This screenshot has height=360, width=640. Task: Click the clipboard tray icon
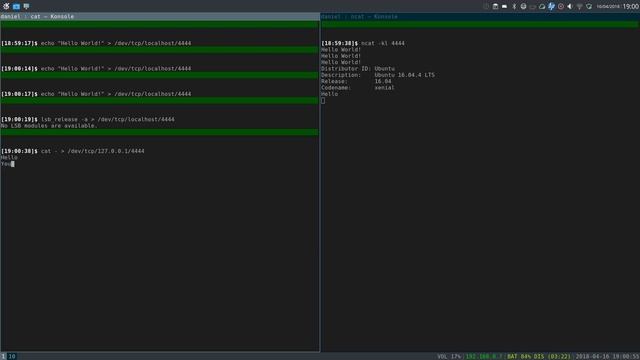[495, 7]
